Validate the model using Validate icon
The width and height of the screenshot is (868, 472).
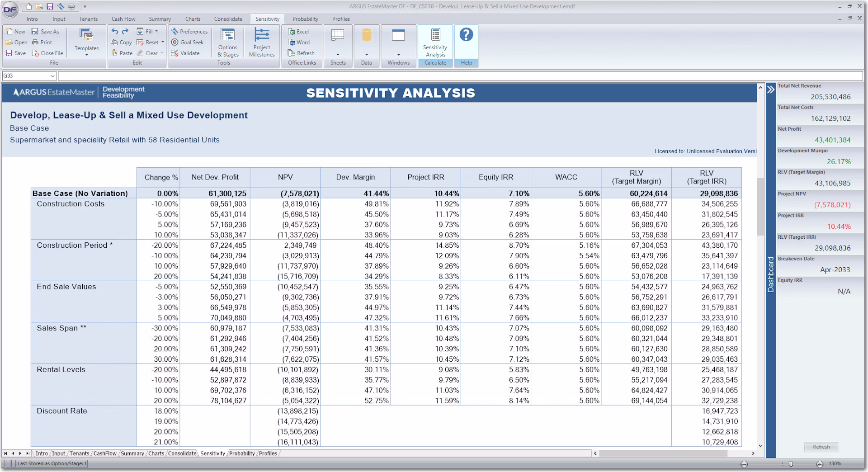coord(175,53)
